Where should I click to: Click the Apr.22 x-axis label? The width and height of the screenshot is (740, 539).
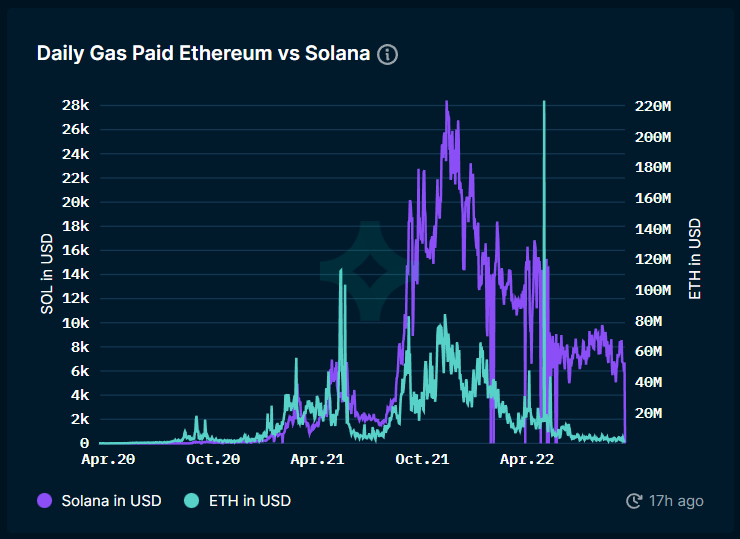tap(527, 460)
